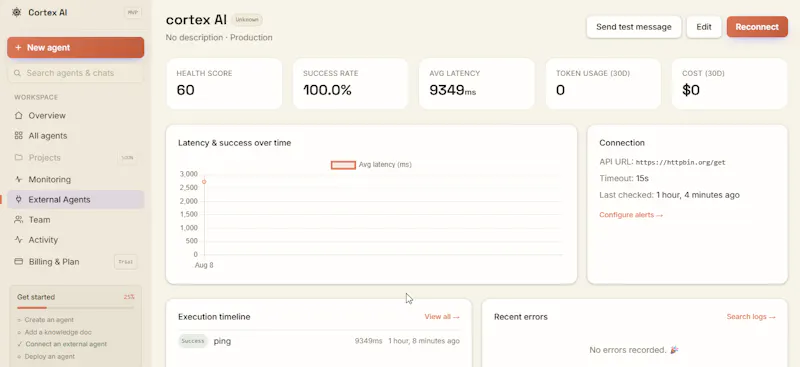Click the No errors recorded message
This screenshot has width=800, height=367.
(634, 350)
